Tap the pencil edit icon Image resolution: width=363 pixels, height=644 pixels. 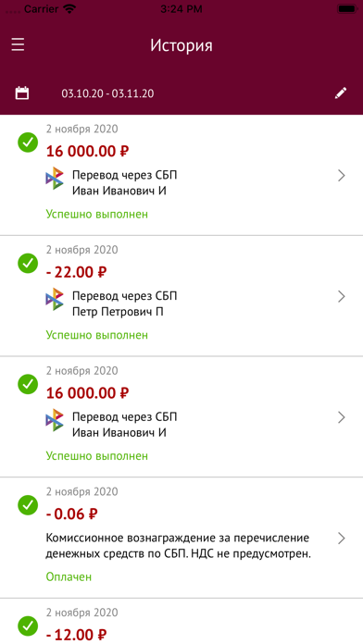pos(341,93)
